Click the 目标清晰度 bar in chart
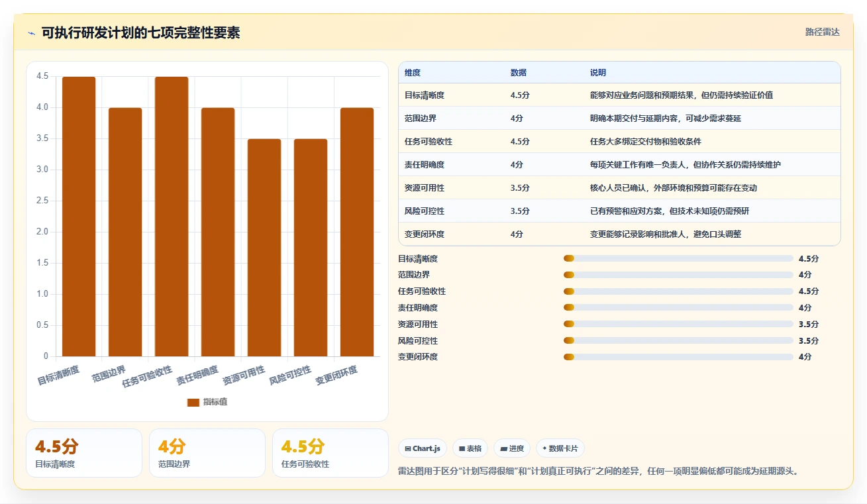 [79, 217]
